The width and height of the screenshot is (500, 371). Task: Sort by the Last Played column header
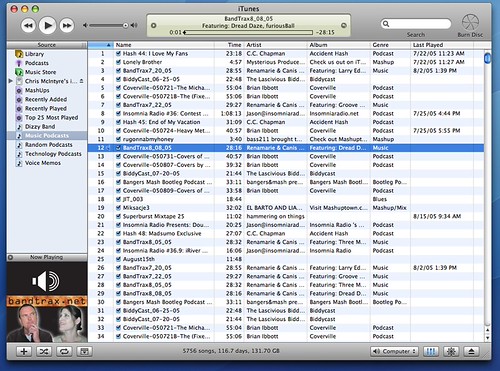point(442,45)
